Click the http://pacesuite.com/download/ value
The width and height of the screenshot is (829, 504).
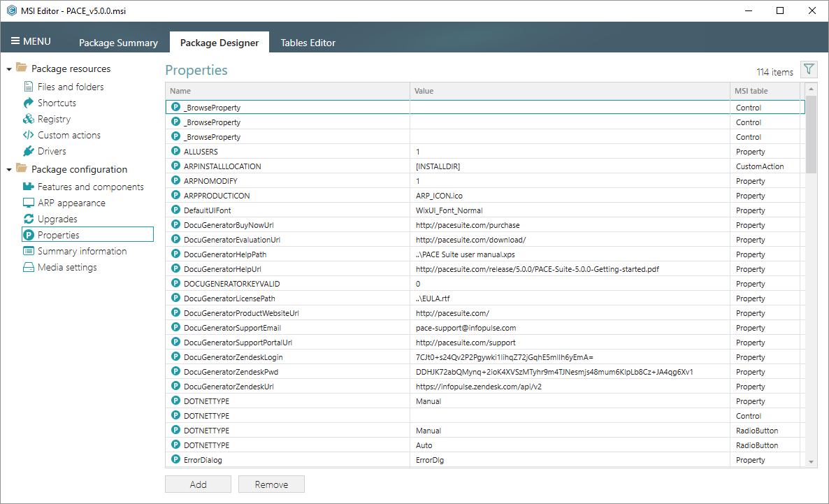tap(470, 240)
